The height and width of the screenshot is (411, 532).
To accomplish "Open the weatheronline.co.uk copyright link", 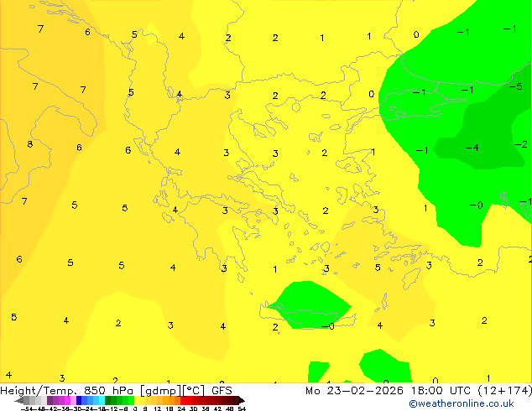I will coord(462,403).
